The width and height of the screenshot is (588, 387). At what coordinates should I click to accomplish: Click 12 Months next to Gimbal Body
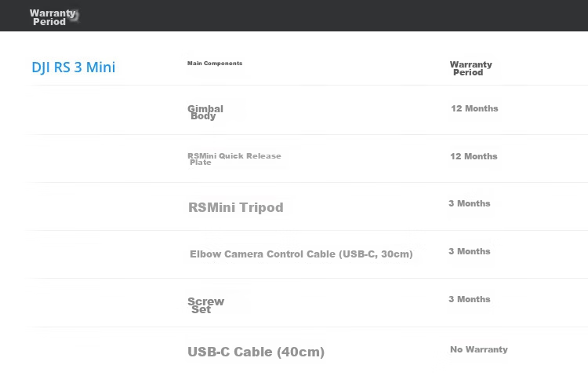tap(474, 108)
